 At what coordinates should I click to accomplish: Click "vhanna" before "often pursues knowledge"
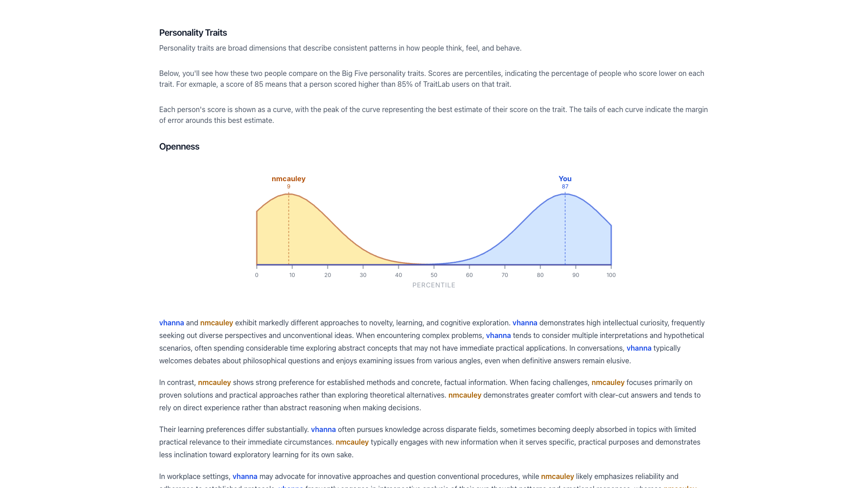point(323,429)
